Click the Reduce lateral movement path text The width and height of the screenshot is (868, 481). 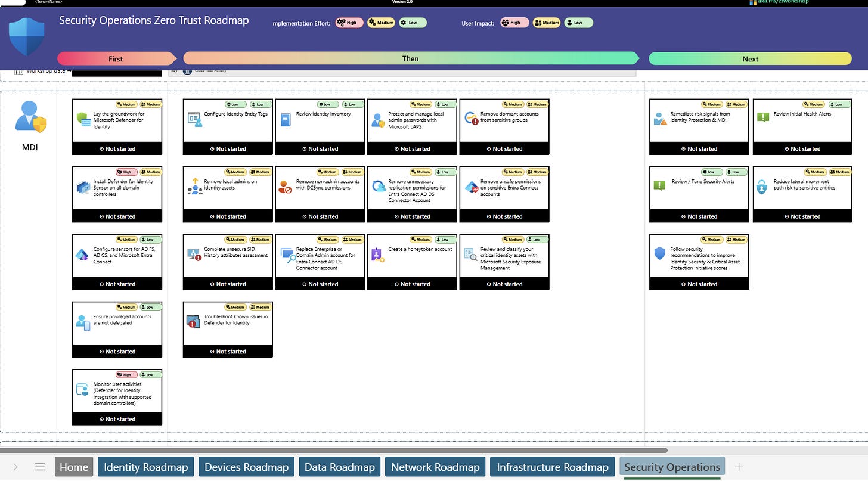tap(804, 185)
